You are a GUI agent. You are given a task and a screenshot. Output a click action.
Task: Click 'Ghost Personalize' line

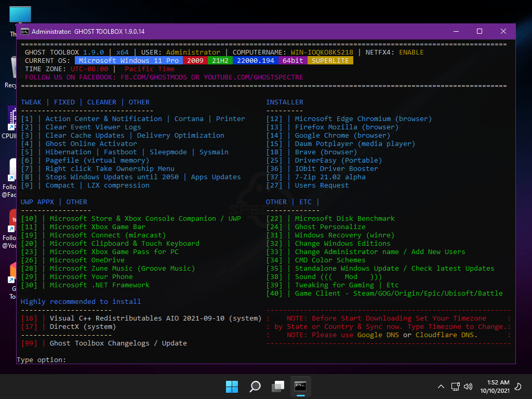click(x=330, y=227)
